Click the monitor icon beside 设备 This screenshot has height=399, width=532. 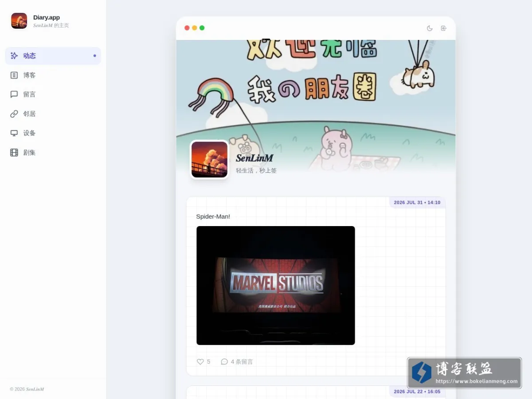tap(14, 133)
